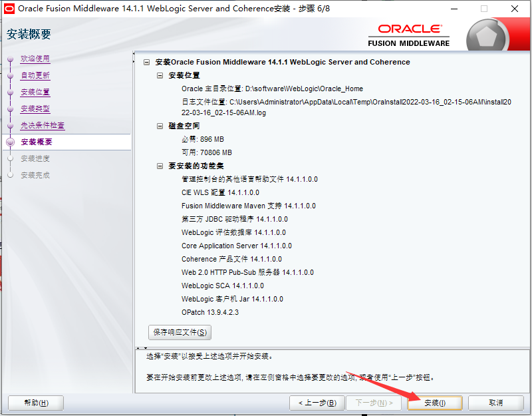Screen dimensions: 532x416
Task: Click the 安装位置 step bullet icon
Action: [10, 93]
